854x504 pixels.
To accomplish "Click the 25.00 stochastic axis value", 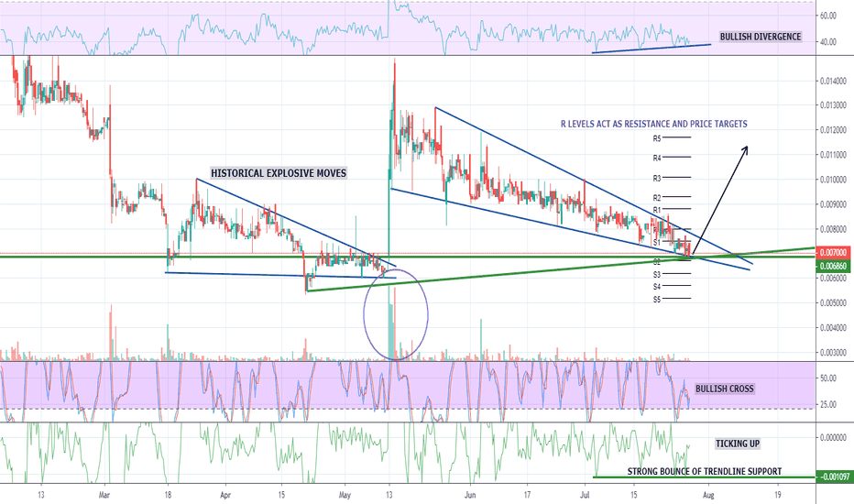I will tap(828, 404).
